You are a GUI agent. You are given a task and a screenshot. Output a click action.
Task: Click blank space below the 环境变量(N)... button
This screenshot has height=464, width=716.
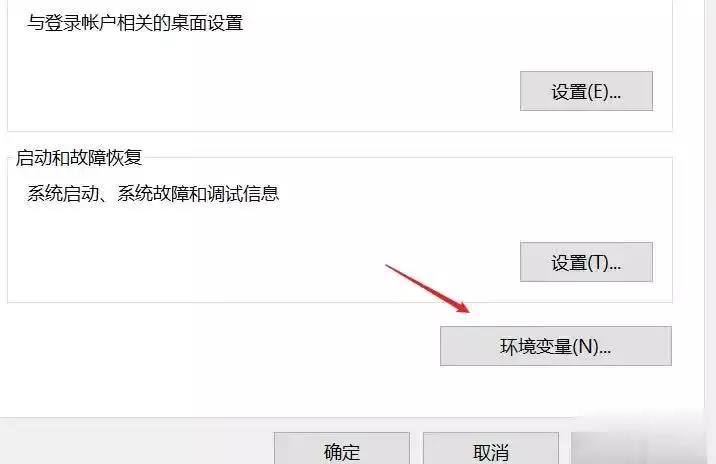point(556,390)
